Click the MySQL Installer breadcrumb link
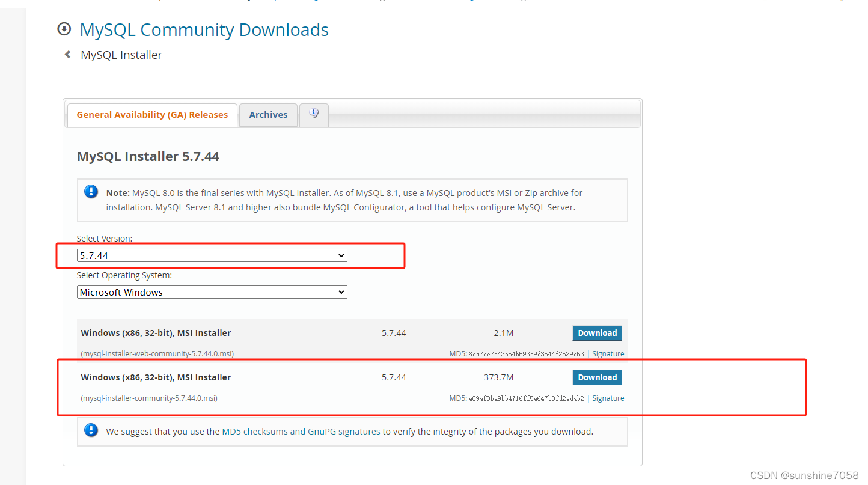This screenshot has width=868, height=485. (121, 54)
